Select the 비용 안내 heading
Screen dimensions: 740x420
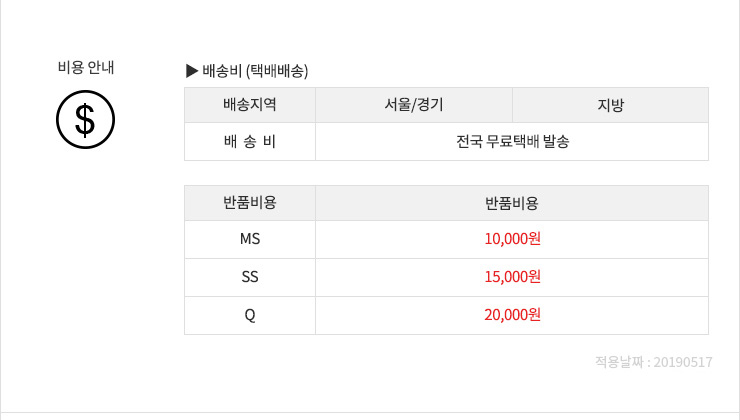click(86, 67)
